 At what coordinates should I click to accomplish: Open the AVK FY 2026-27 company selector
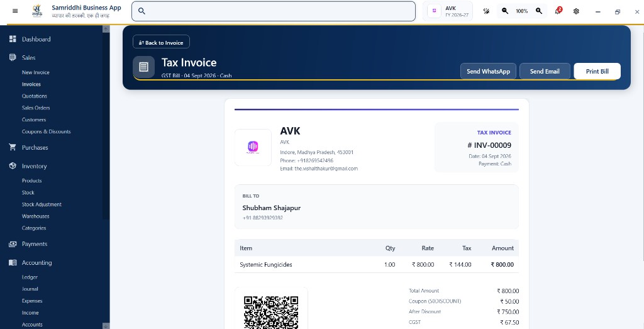(448, 11)
